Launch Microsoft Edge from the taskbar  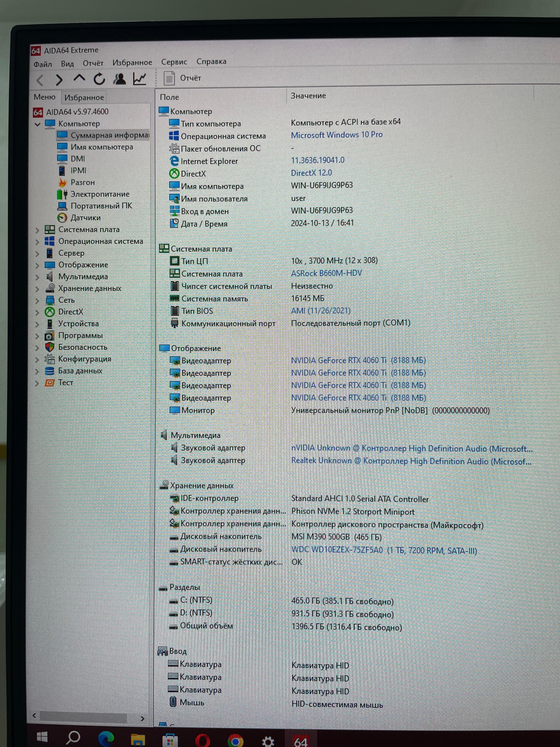106,738
